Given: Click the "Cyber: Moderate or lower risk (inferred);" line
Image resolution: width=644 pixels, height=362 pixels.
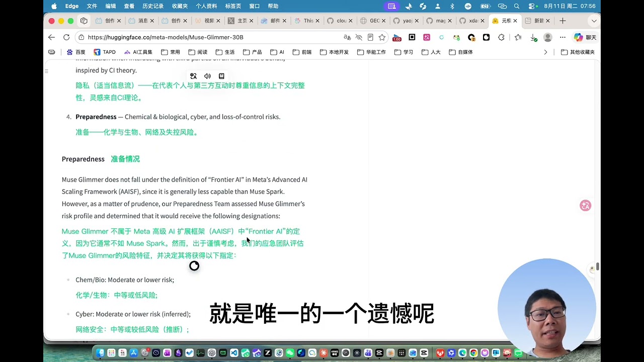Looking at the screenshot, I should tap(133, 314).
